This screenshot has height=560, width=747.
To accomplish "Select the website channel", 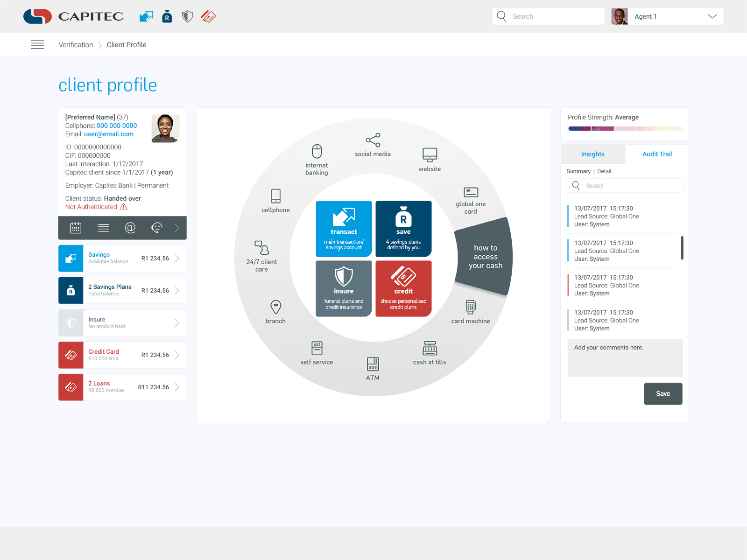I will point(430,160).
